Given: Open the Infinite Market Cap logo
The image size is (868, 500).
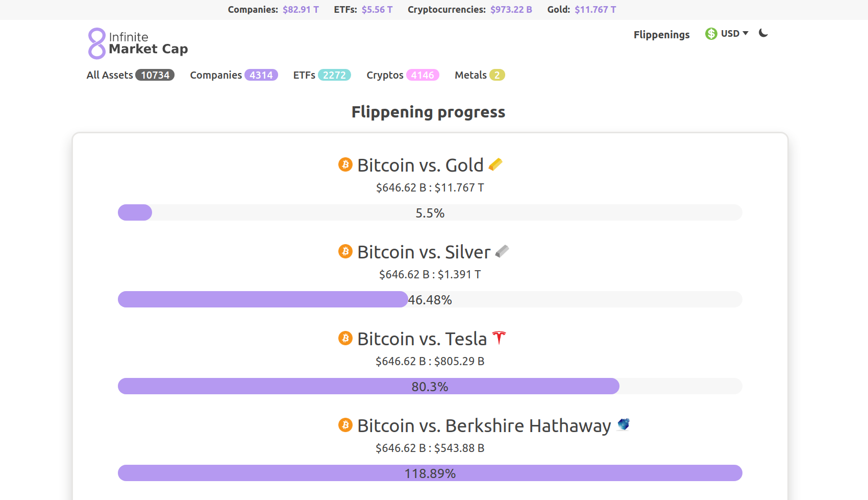Looking at the screenshot, I should coord(138,43).
